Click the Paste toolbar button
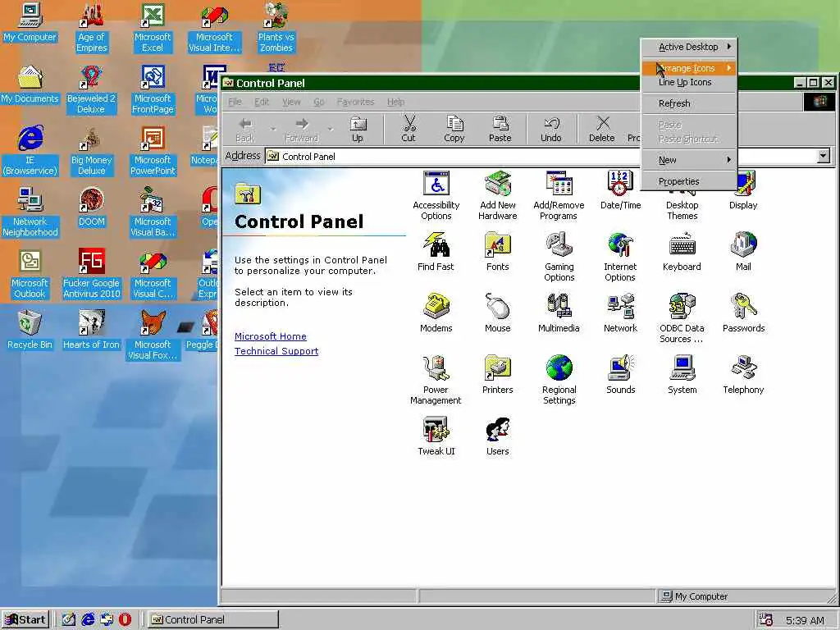Screen dimensions: 840x630 500,129
